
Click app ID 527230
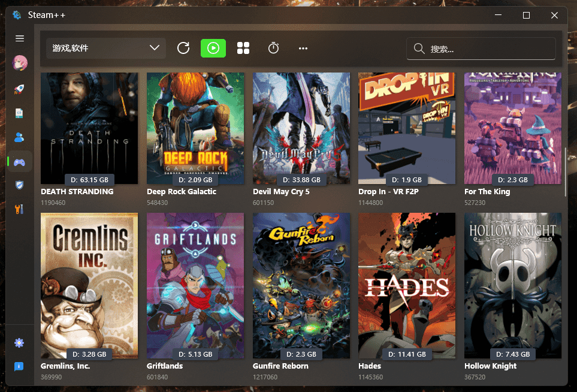[475, 203]
